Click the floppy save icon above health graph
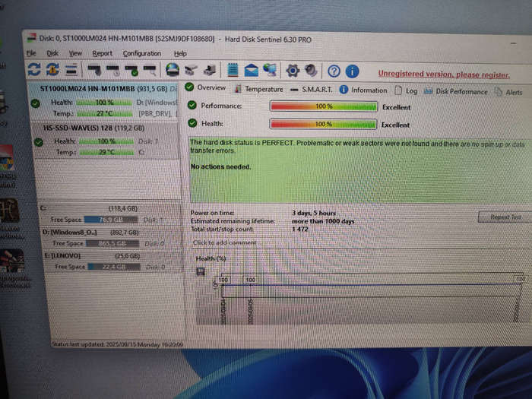The height and width of the screenshot is (399, 532). pos(201,271)
